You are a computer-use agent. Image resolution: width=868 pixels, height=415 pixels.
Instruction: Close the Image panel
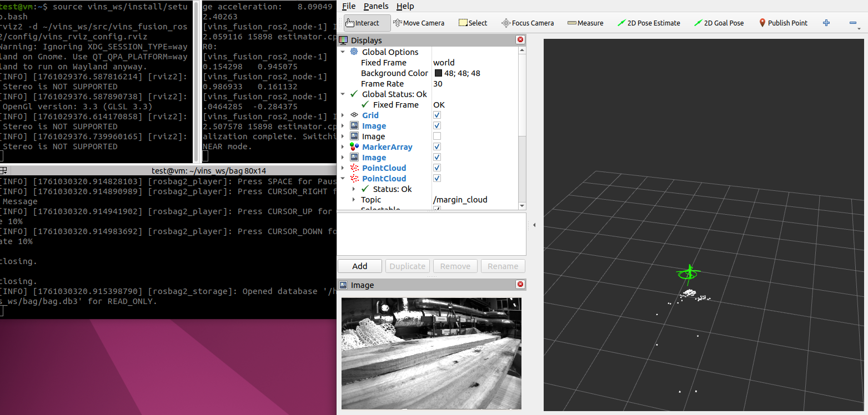(x=520, y=285)
